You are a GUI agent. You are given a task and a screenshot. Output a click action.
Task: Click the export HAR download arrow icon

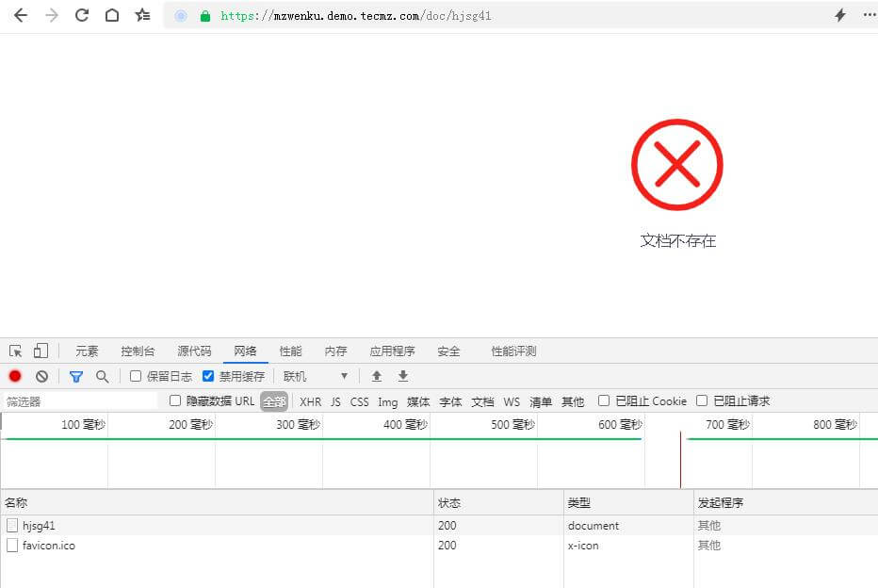403,376
